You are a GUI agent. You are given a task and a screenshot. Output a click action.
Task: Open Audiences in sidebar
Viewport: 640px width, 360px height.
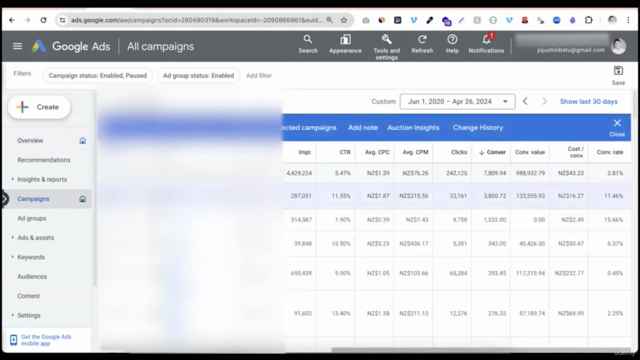(x=32, y=276)
